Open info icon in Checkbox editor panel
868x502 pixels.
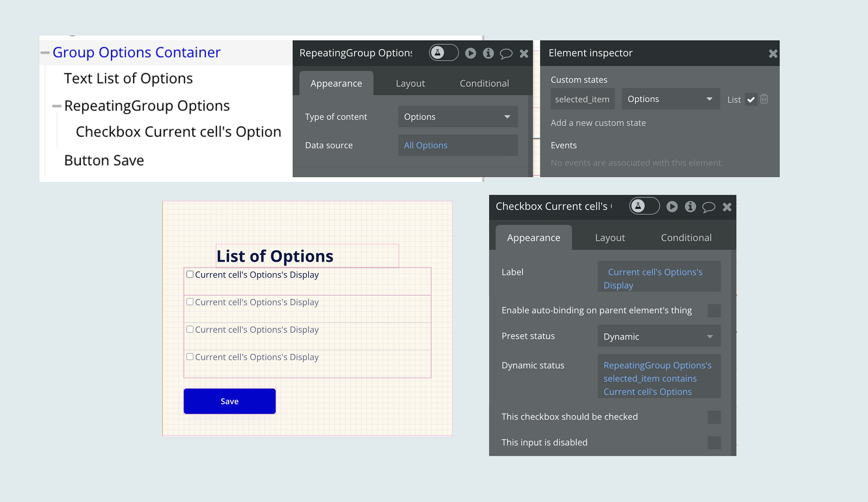690,207
